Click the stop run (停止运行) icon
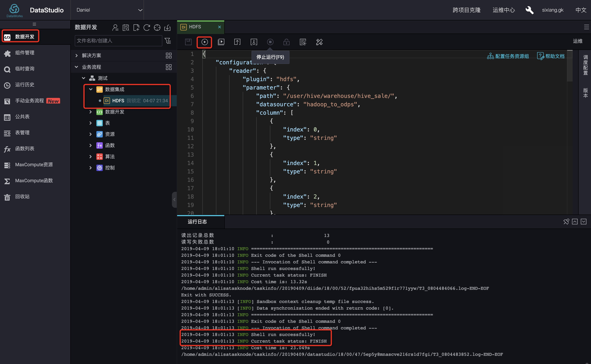The width and height of the screenshot is (591, 364). (270, 42)
